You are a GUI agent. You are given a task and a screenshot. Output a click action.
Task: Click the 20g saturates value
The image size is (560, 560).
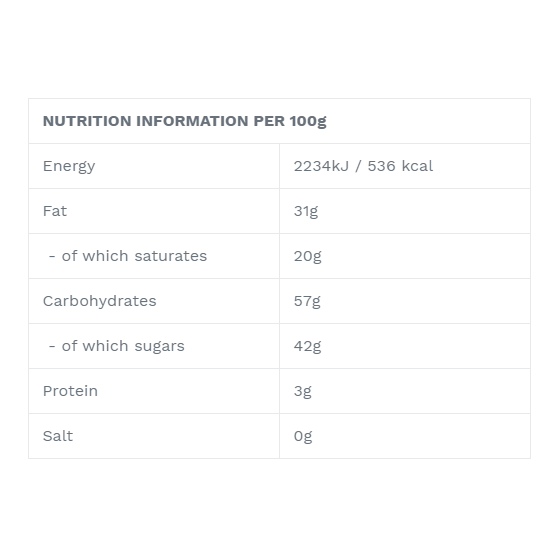click(308, 256)
